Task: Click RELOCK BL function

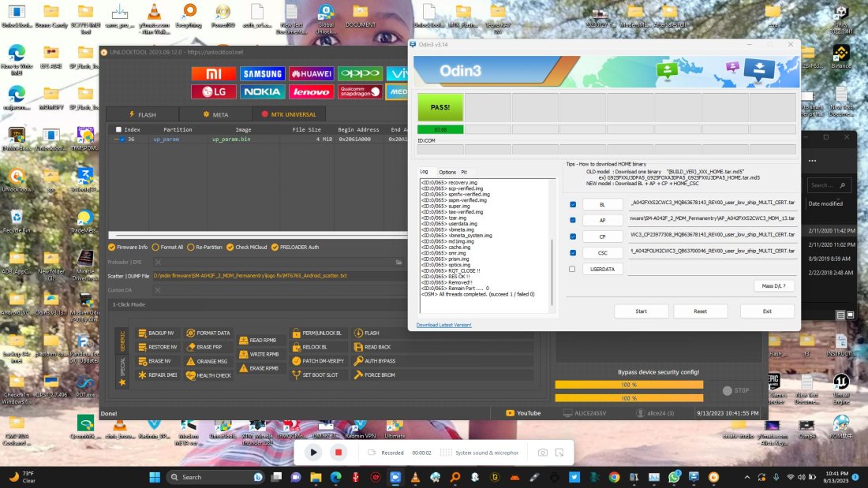Action: click(309, 347)
